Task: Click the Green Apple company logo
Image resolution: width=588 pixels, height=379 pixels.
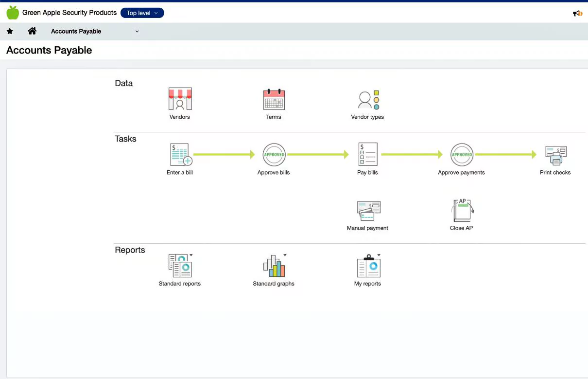Action: coord(13,13)
